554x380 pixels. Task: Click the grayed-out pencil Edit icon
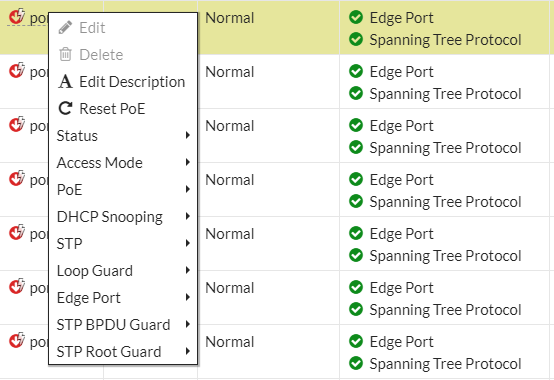coord(65,28)
